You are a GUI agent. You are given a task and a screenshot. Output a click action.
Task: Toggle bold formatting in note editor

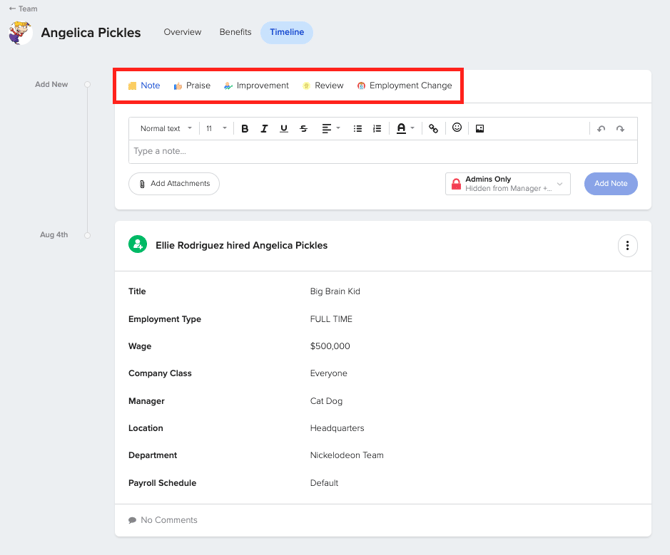coord(245,129)
